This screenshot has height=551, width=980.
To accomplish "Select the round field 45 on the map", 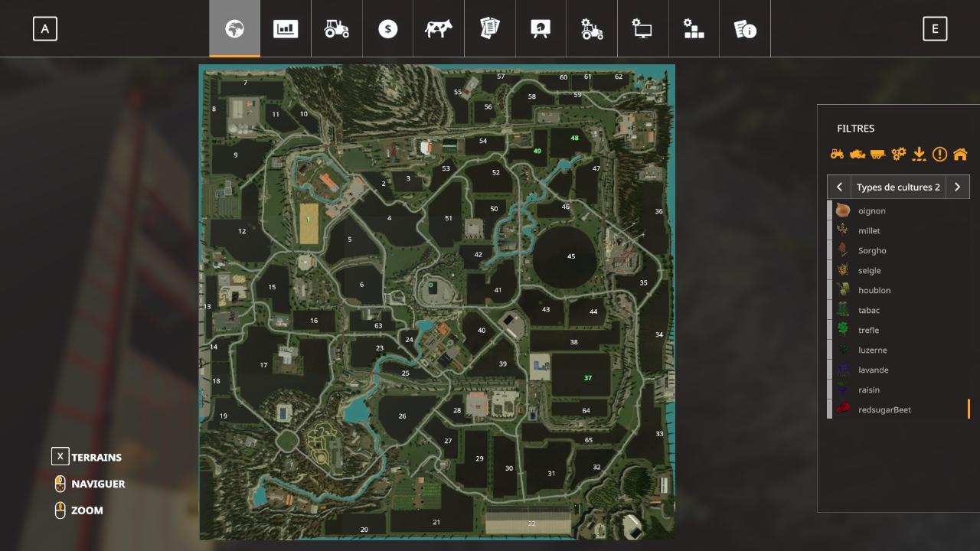I will click(565, 257).
